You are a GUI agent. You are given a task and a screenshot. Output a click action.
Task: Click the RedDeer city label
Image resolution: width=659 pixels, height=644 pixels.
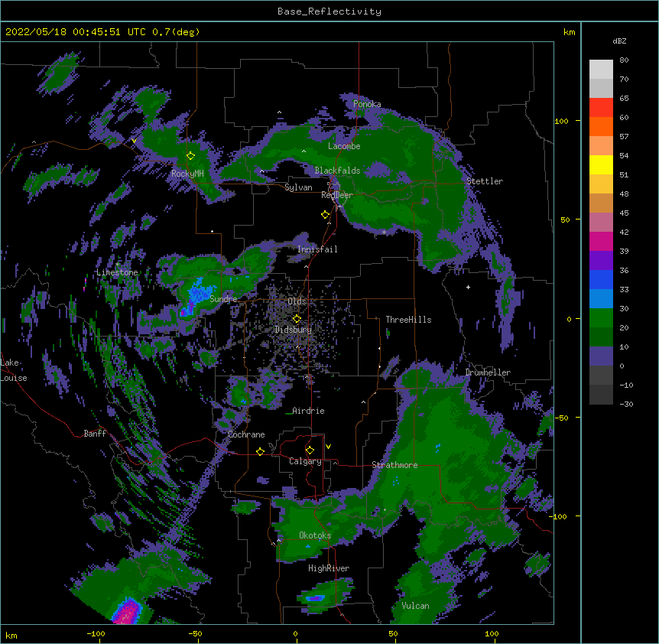pos(336,195)
